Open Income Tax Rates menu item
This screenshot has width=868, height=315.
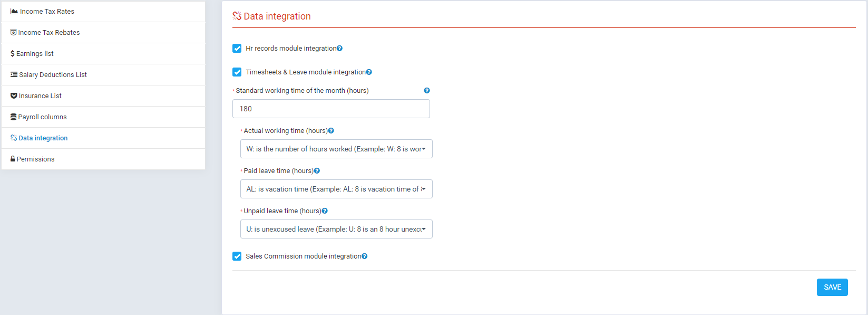47,12
